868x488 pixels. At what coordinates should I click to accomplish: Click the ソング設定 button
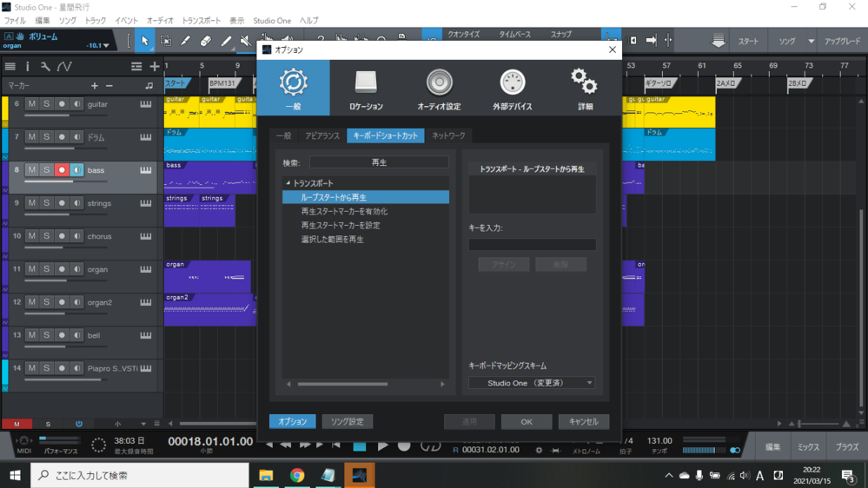[x=347, y=422]
